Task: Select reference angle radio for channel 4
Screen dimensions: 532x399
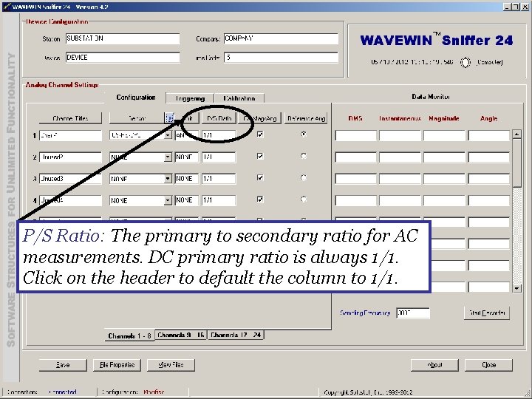Action: tap(304, 199)
